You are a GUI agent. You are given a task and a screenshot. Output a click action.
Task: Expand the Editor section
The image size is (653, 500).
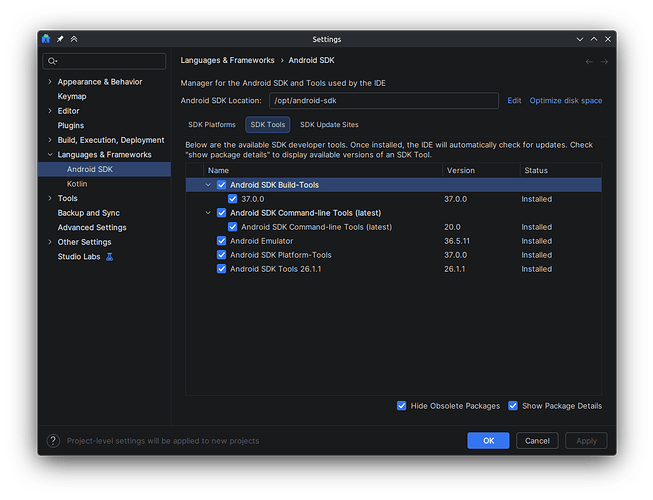(50, 111)
